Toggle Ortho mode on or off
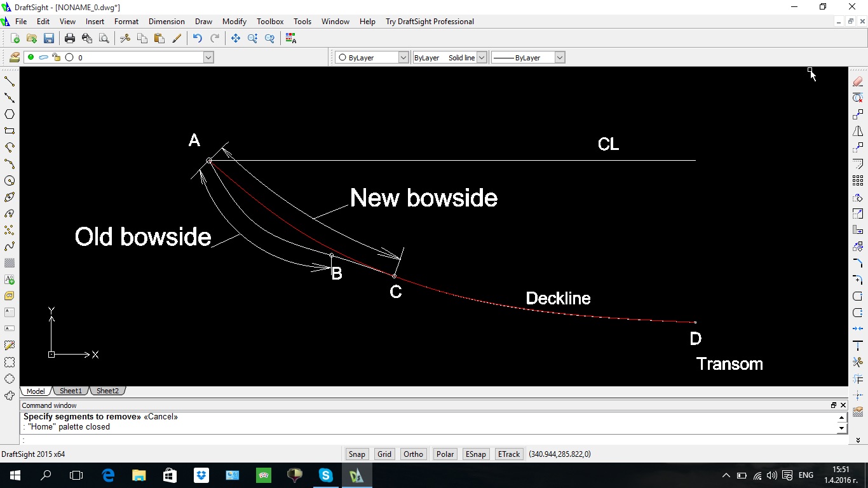Screen dimensions: 868x488 pyautogui.click(x=413, y=454)
